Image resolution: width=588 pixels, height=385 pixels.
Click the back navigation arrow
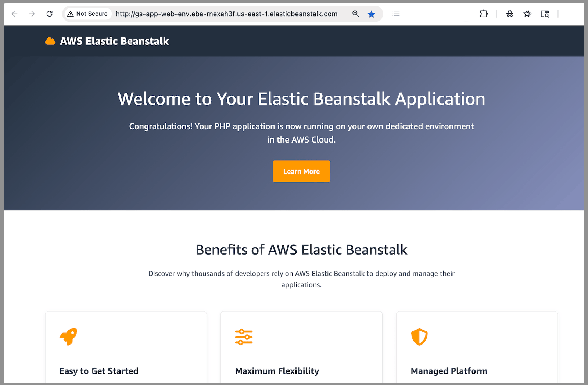pyautogui.click(x=14, y=14)
